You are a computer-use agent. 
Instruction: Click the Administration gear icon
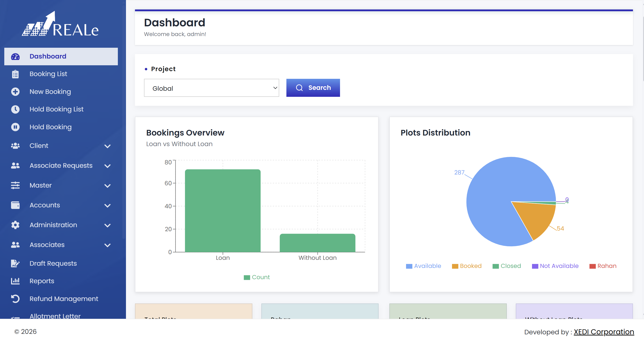coord(15,225)
